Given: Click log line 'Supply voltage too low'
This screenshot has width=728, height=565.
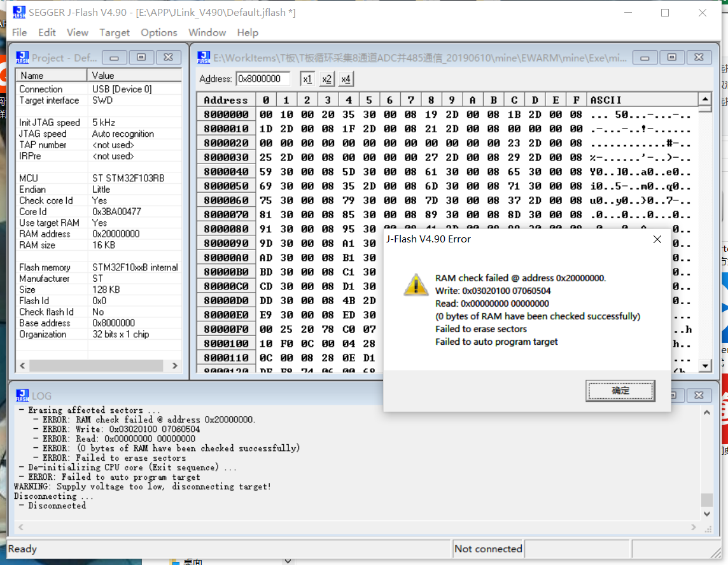Looking at the screenshot, I should point(142,487).
